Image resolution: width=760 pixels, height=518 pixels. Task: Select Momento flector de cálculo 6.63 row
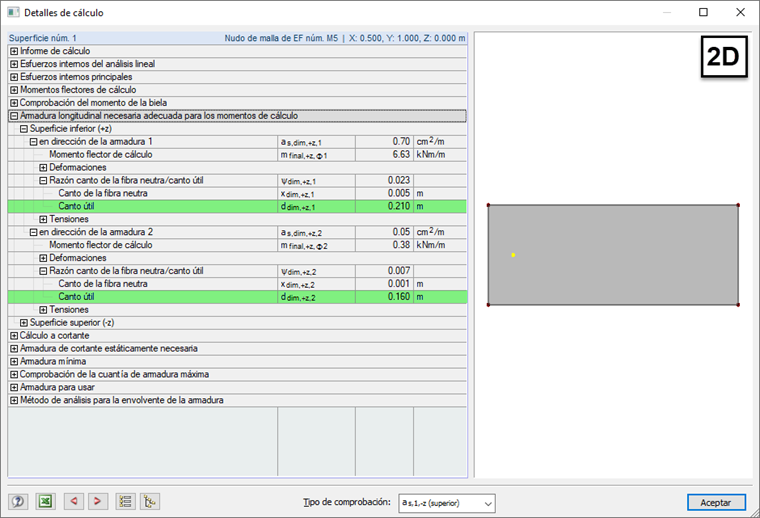pos(237,155)
